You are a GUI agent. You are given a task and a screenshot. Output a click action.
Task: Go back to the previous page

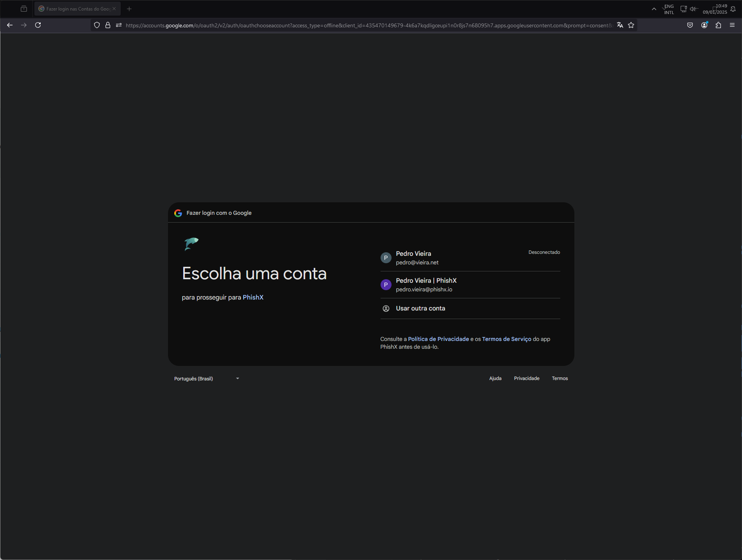click(x=10, y=25)
